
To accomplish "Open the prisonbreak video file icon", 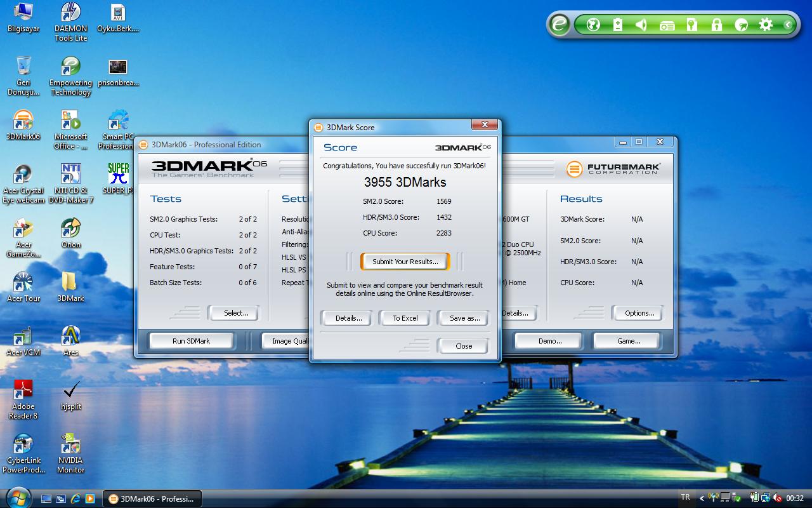I will (118, 72).
